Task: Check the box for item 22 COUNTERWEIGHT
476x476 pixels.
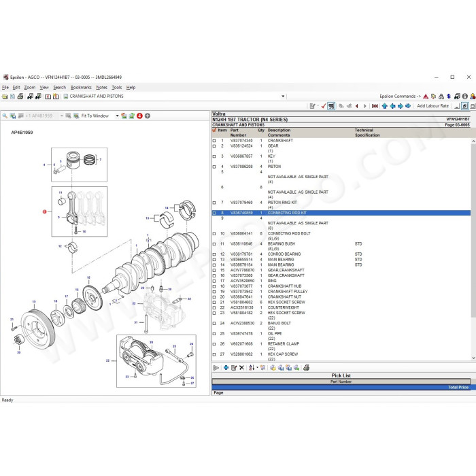Action: click(x=214, y=308)
